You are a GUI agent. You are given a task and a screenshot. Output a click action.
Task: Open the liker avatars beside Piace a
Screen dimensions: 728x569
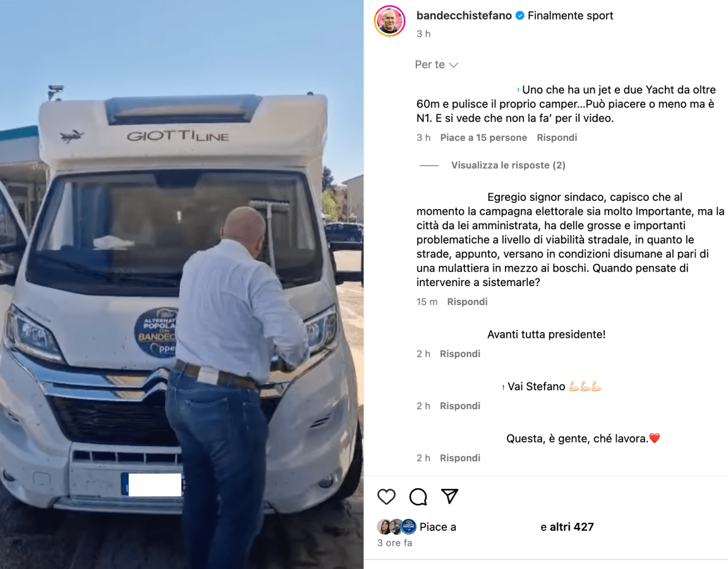396,527
